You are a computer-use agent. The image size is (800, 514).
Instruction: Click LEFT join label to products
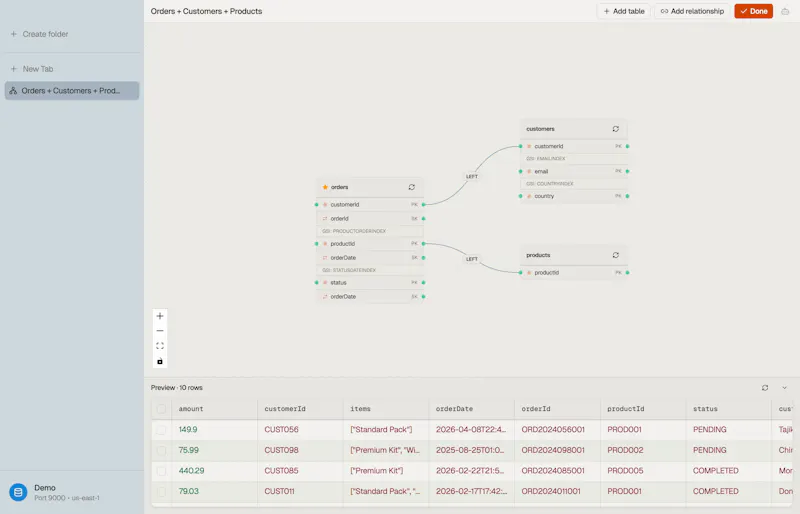(x=472, y=259)
